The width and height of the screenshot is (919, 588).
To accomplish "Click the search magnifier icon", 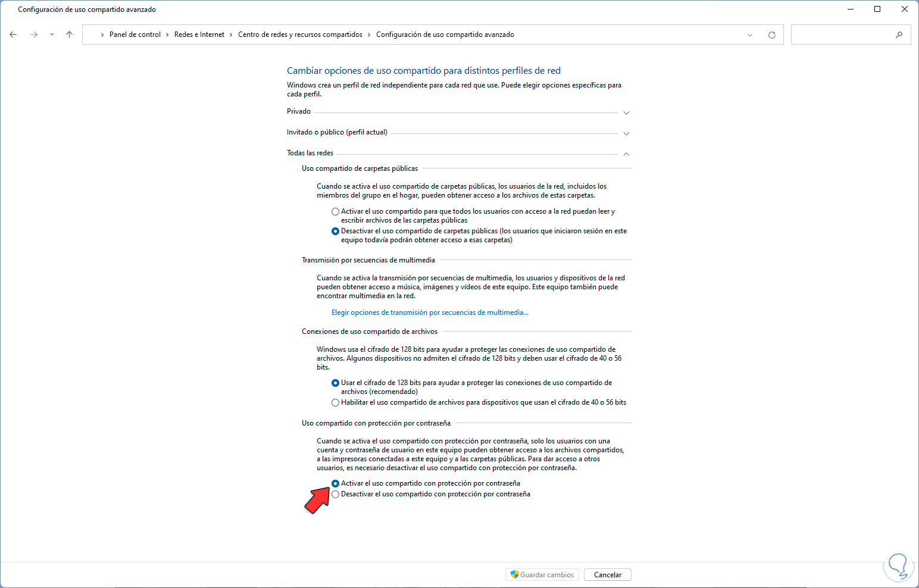I will 899,35.
